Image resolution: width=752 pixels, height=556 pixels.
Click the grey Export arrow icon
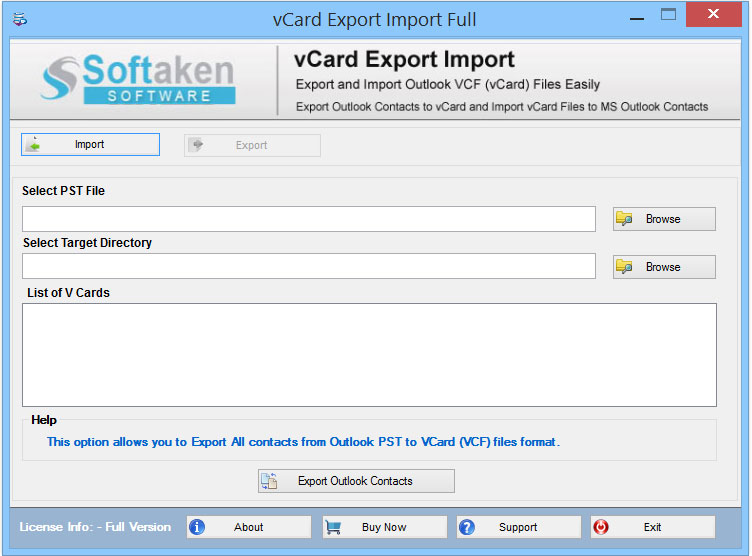click(x=196, y=145)
